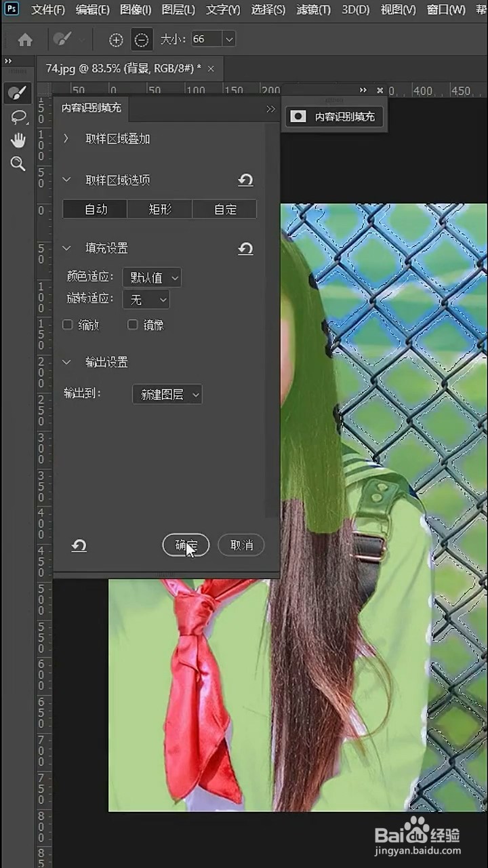Collapse the 输出设置 section

[x=66, y=363]
